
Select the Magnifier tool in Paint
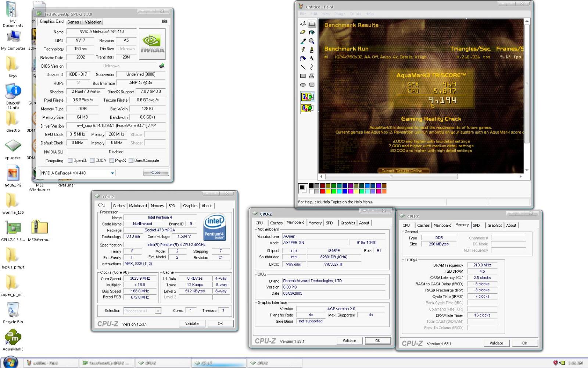click(312, 41)
